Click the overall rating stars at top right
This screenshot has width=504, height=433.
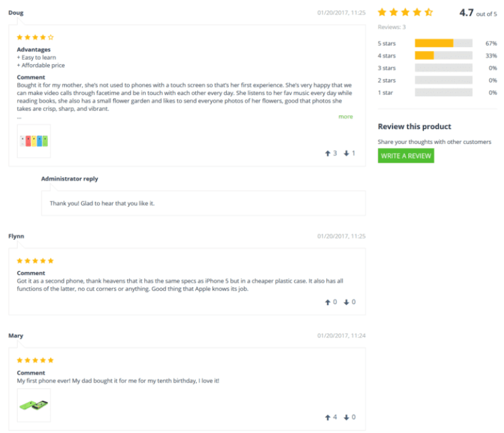405,12
